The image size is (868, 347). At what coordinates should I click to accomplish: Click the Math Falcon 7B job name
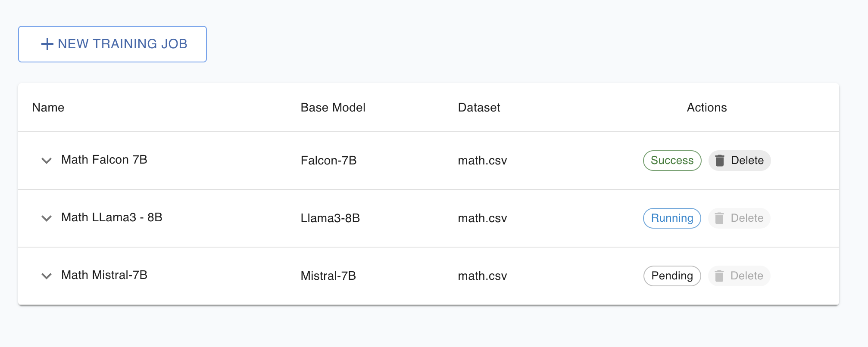coord(104,160)
